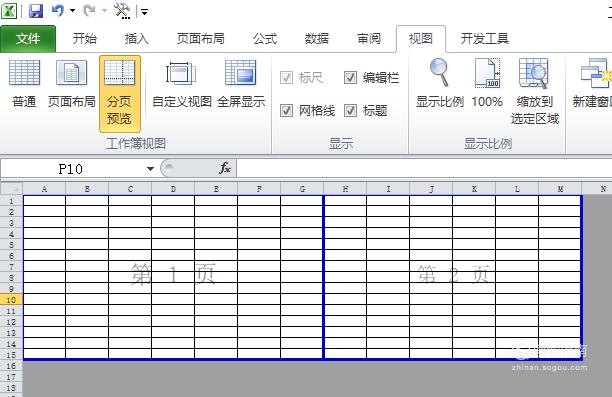Open the 文件 tab
The image size is (612, 397).
coord(28,39)
